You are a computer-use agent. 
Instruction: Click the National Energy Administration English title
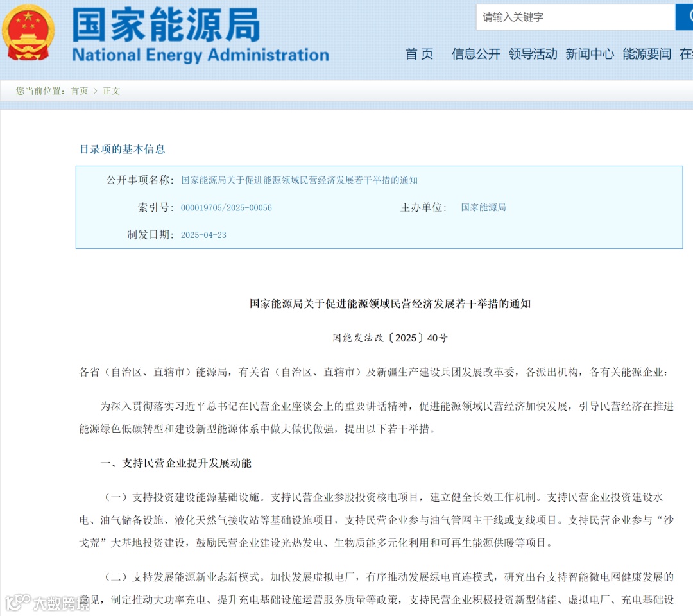click(x=201, y=55)
